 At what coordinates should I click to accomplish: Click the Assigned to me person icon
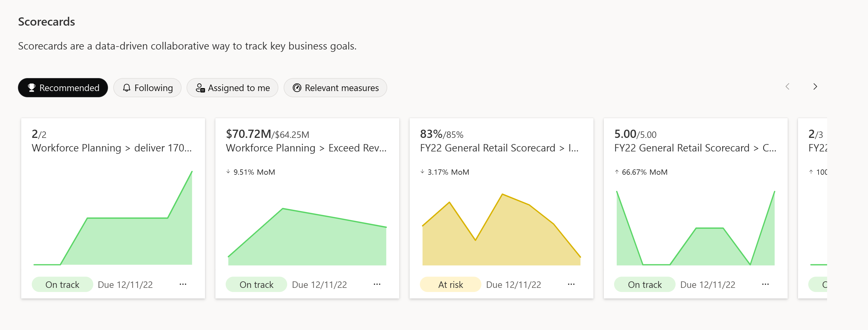point(200,87)
